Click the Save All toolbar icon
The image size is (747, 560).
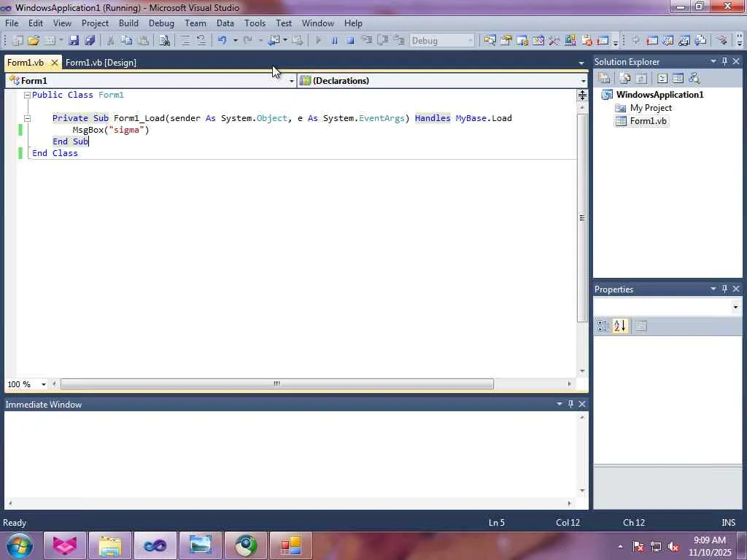pos(89,41)
